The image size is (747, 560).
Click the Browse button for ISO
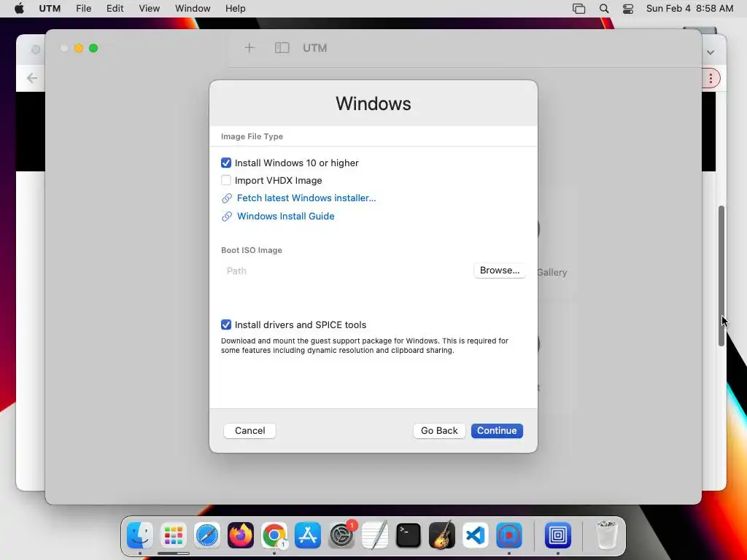499,271
